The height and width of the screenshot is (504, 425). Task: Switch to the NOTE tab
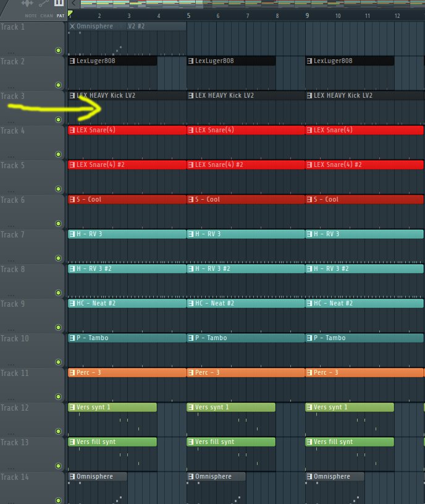[31, 15]
